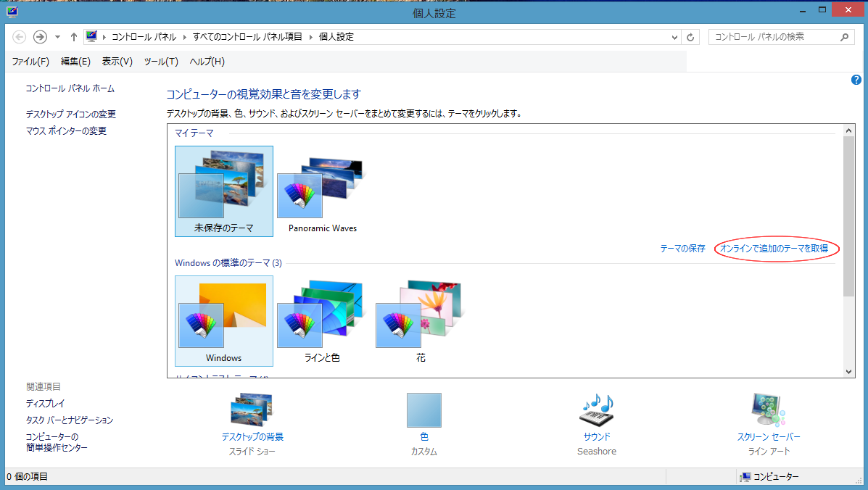The height and width of the screenshot is (490, 868).
Task: Open デスクトップ アイコンの変更 link
Action: pos(71,114)
